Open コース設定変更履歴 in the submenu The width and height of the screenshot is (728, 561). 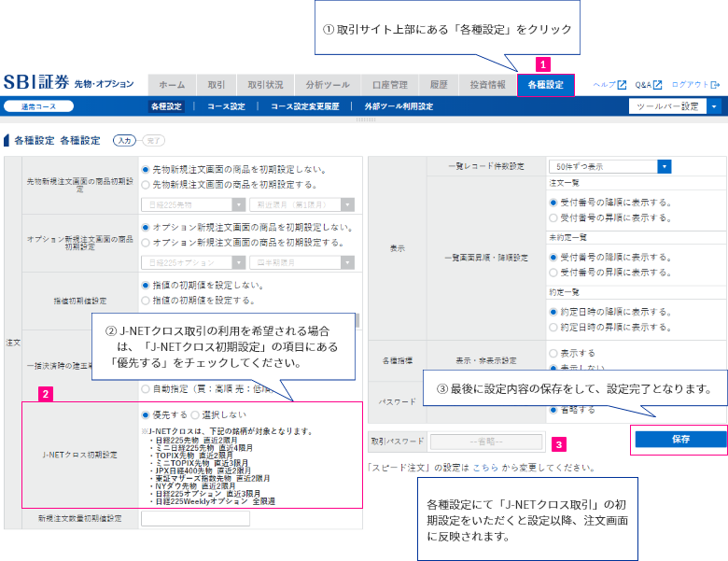[x=305, y=106]
